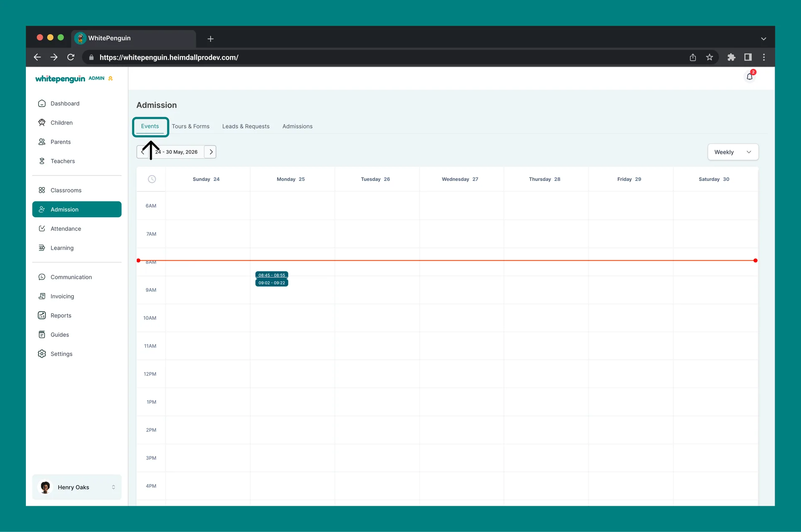
Task: Open a new browser tab
Action: [210, 39]
